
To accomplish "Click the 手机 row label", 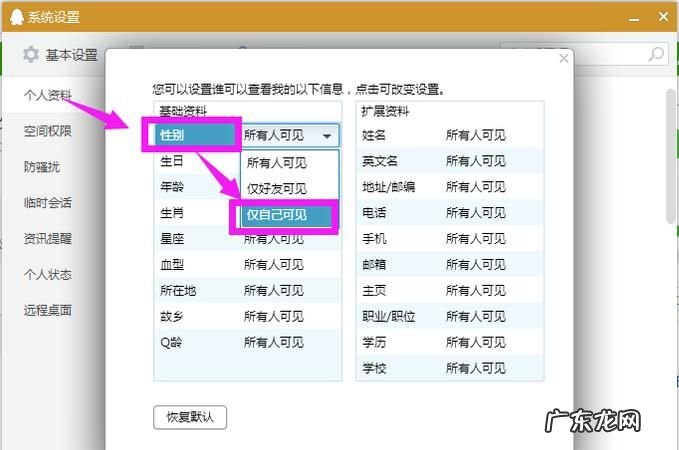I will tap(374, 239).
